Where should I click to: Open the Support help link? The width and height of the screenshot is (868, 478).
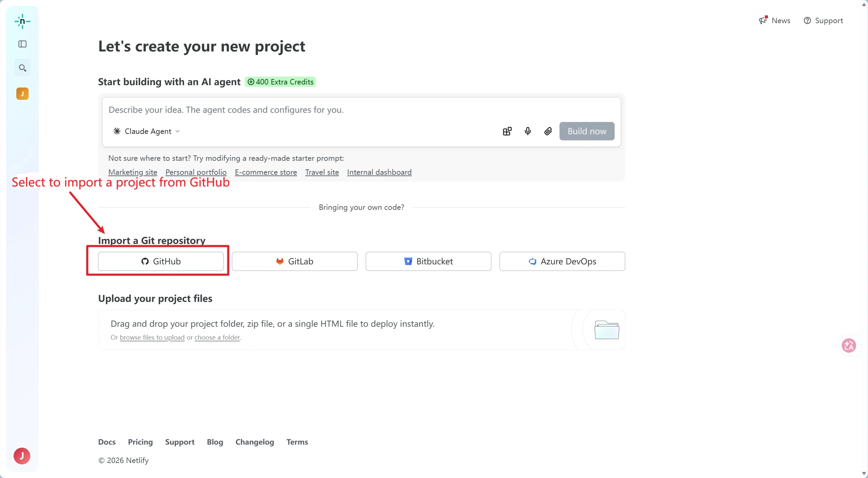point(823,20)
